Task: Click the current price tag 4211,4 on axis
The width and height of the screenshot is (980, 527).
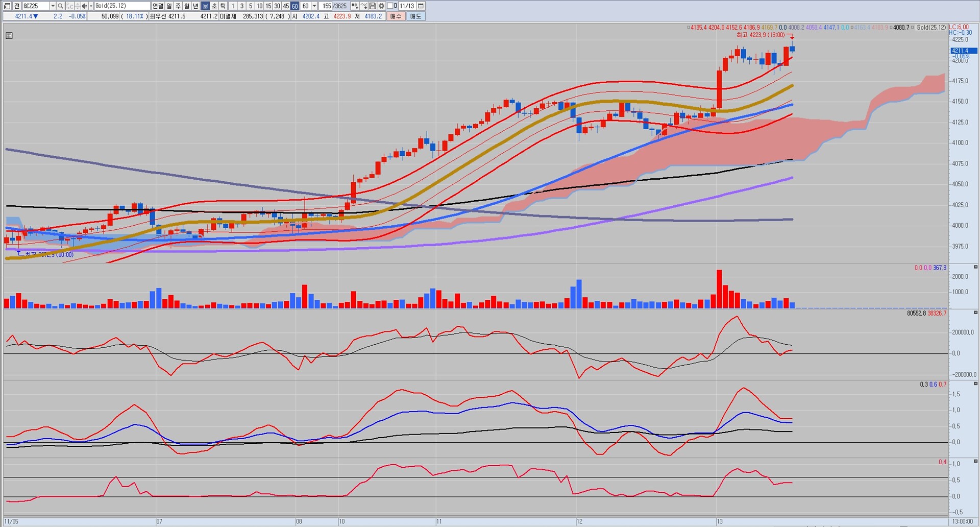Action: (964, 51)
